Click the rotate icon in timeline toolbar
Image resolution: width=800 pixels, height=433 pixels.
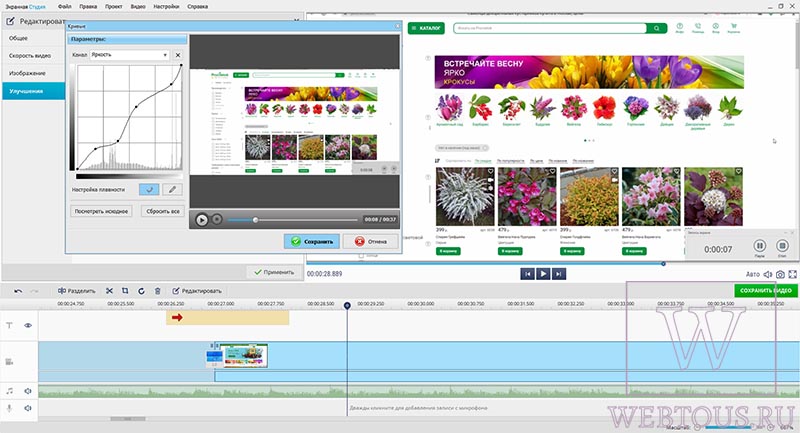tap(141, 291)
